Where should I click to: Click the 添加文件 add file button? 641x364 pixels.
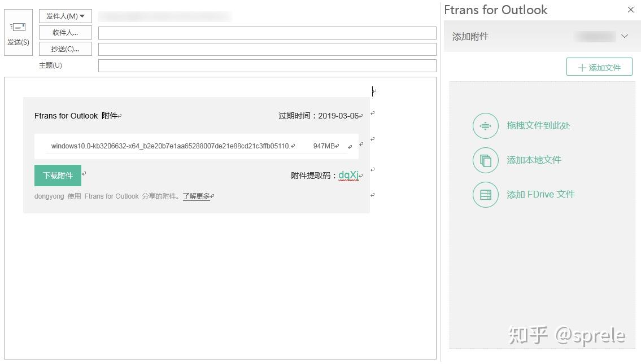point(599,67)
